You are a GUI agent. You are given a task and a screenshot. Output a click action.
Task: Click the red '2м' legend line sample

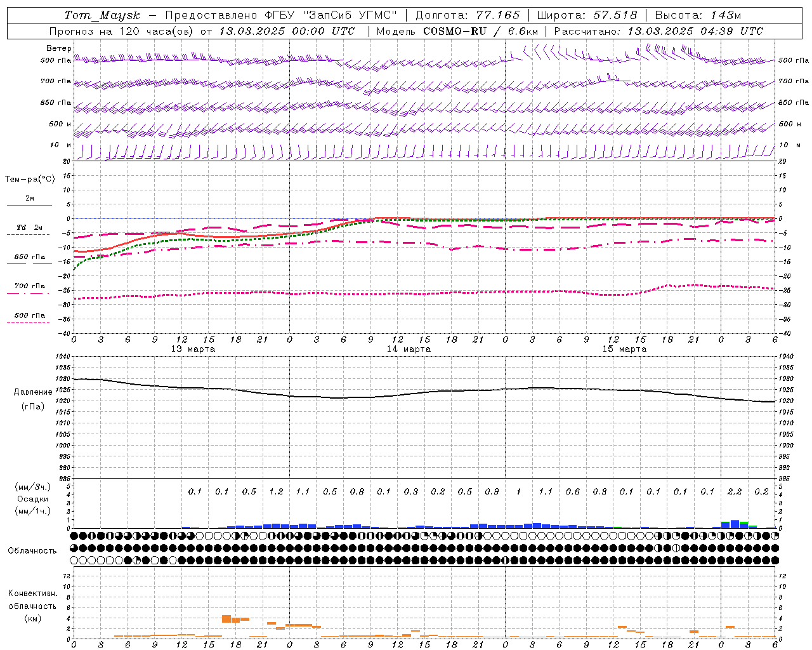29,206
